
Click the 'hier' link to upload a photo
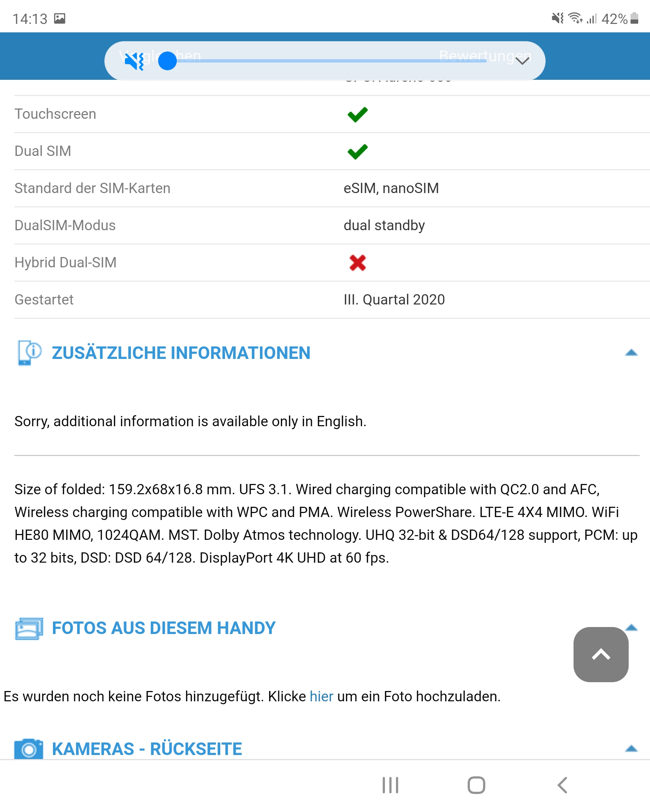pyautogui.click(x=321, y=697)
